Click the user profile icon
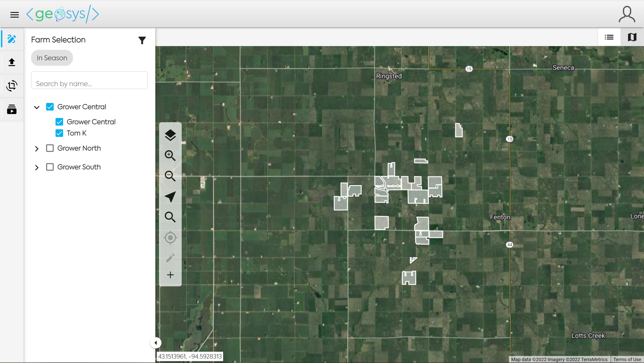 pos(627,15)
